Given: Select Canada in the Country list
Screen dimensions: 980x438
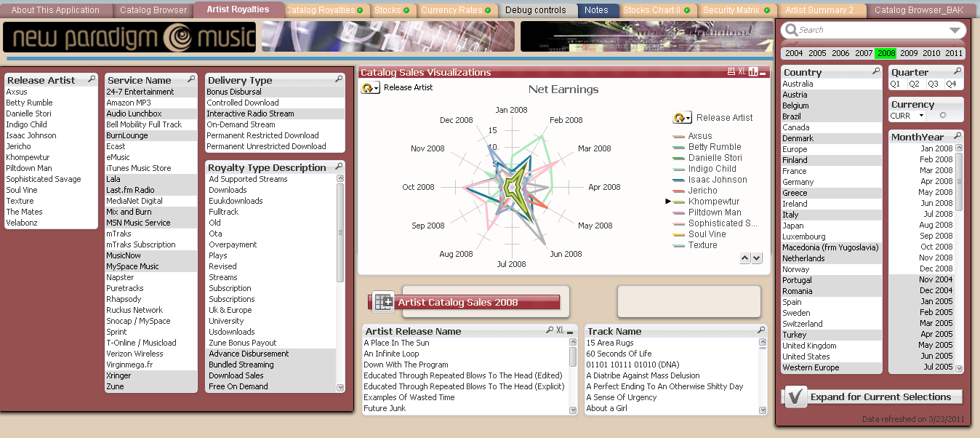Looking at the screenshot, I should pyautogui.click(x=832, y=127).
